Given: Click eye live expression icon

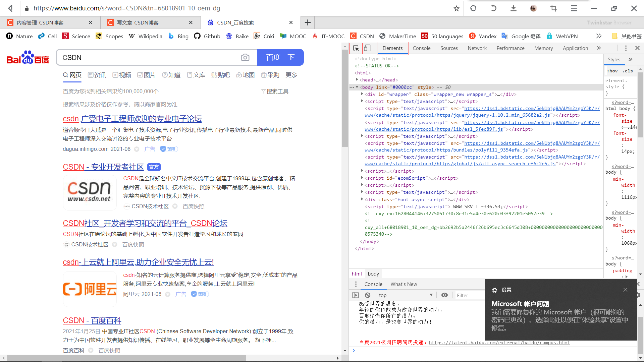Looking at the screenshot, I should click(444, 295).
